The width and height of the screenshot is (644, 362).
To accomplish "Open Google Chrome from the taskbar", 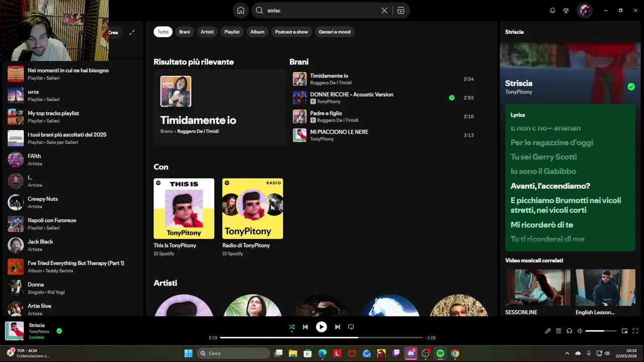I will (455, 353).
